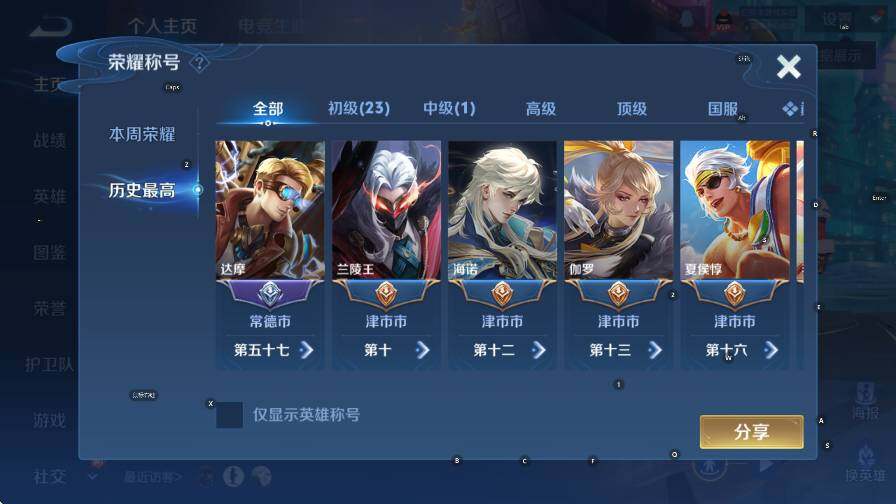The image size is (896, 504).
Task: Expand the 第五十七 ranking arrow for 达摩
Action: coord(307,350)
